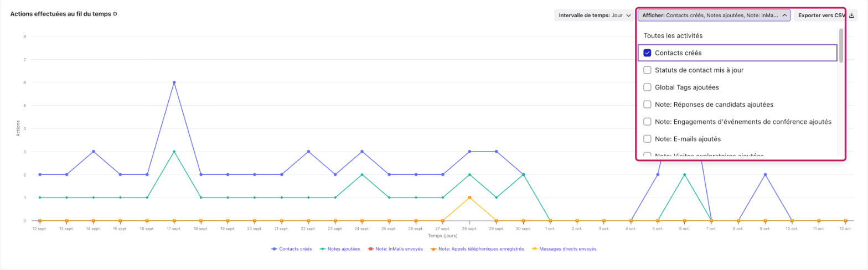Click the Notes ajoutées legend marker icon

[x=322, y=249]
